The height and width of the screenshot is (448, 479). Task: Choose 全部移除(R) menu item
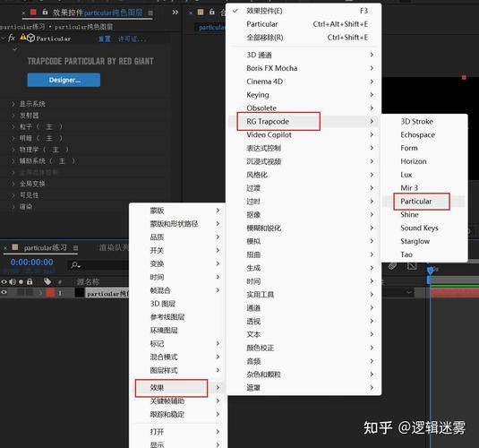[304, 38]
